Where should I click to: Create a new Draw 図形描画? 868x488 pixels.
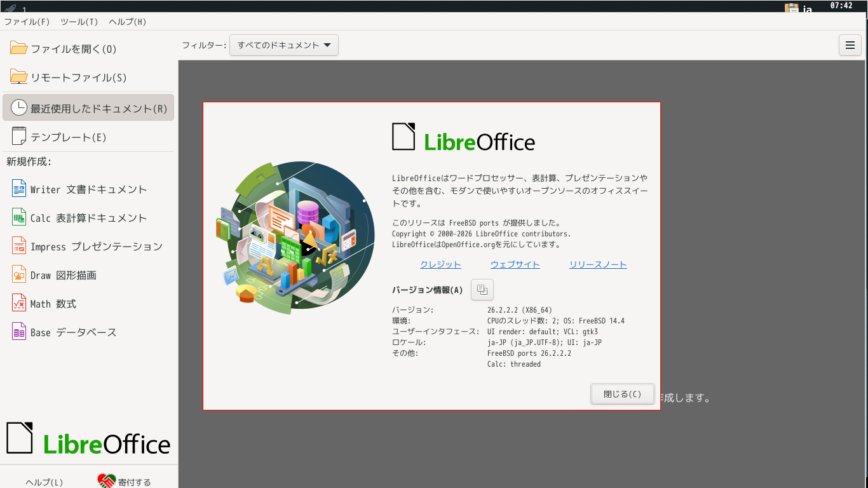88,275
